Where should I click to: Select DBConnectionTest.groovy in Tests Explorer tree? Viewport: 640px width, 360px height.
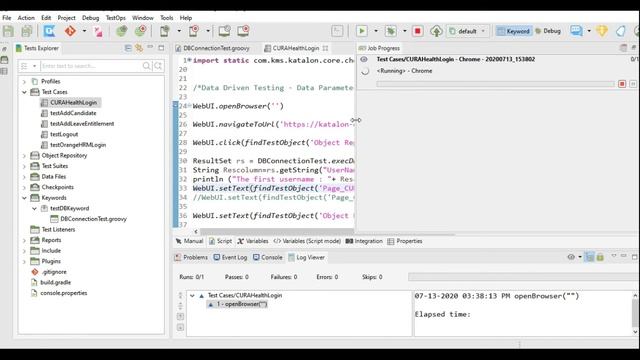point(93,219)
